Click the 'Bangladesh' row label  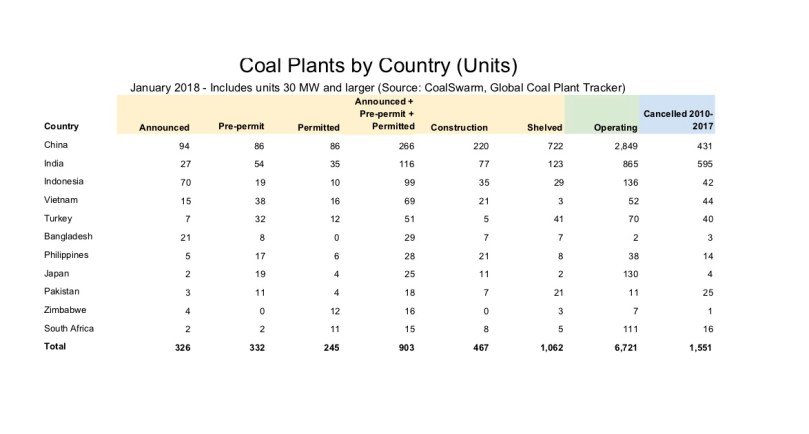coord(67,238)
